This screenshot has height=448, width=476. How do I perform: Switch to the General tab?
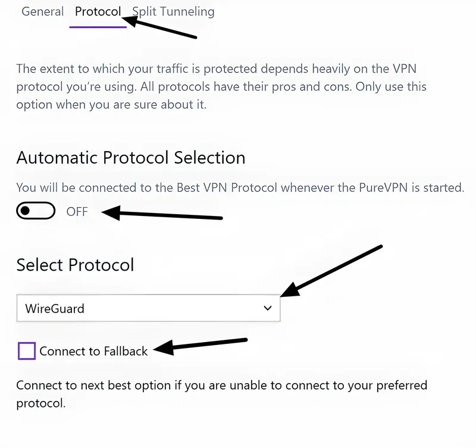42,11
